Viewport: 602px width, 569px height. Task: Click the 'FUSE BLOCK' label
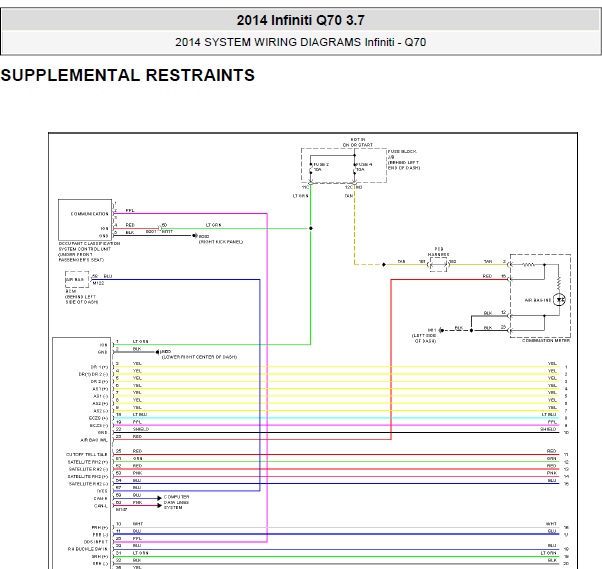[x=402, y=152]
